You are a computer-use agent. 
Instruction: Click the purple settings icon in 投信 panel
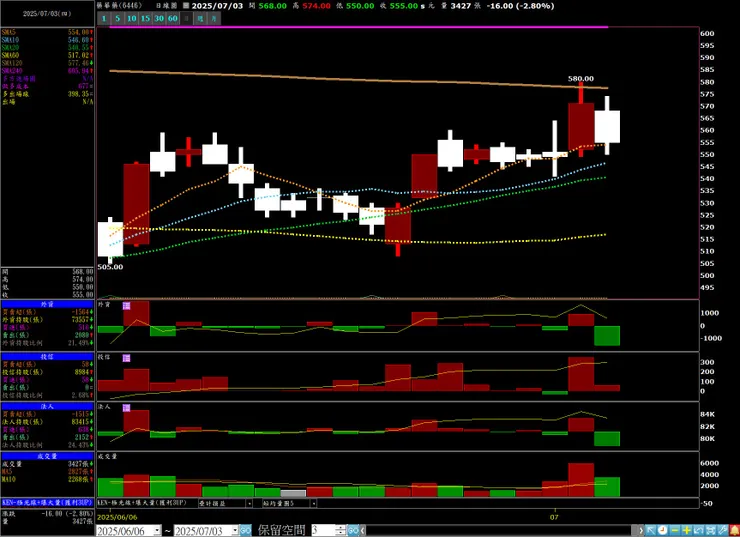pyautogui.click(x=126, y=358)
